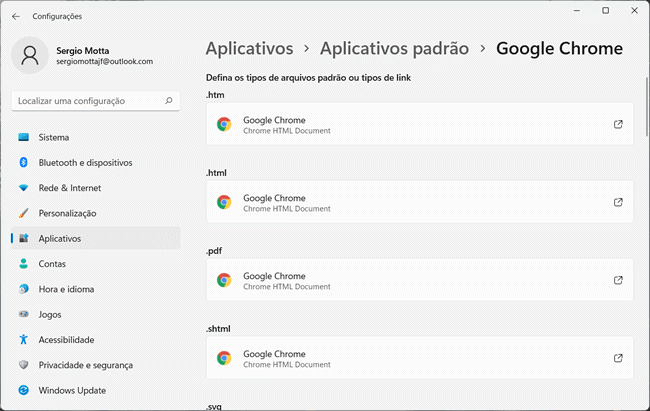Open Hora e idioma settings

pyautogui.click(x=66, y=289)
